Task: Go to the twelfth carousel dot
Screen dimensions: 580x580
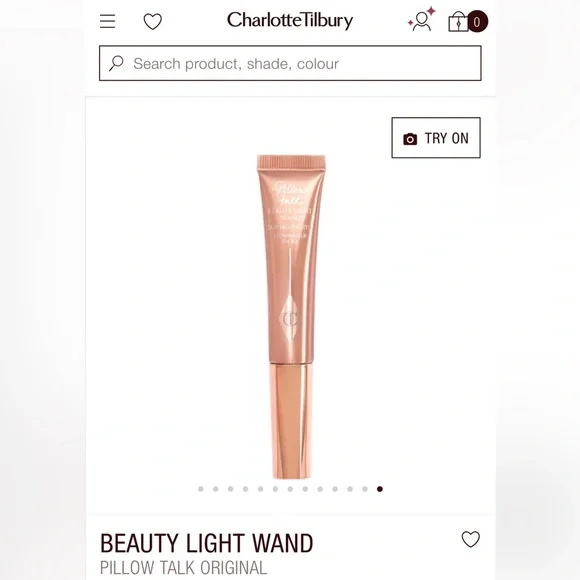Action: click(365, 489)
